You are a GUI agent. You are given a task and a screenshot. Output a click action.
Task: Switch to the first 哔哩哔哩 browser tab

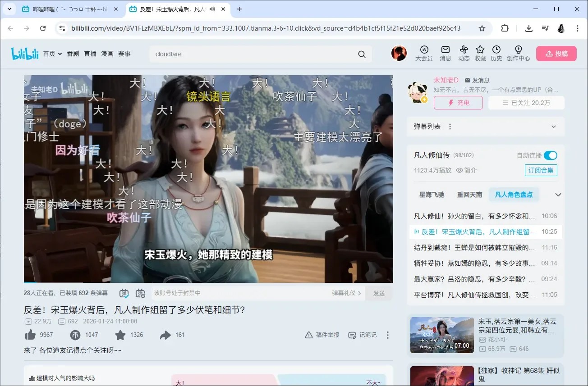tap(70, 9)
